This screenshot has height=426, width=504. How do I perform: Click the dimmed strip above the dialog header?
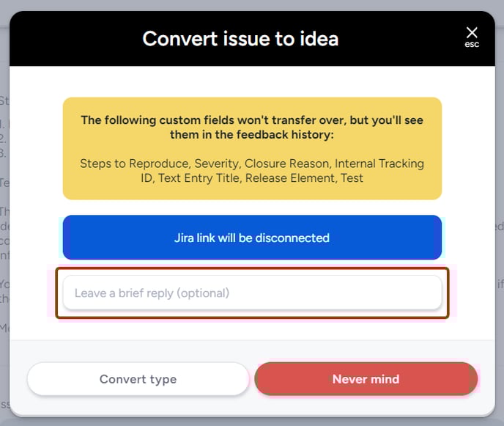coord(252,5)
